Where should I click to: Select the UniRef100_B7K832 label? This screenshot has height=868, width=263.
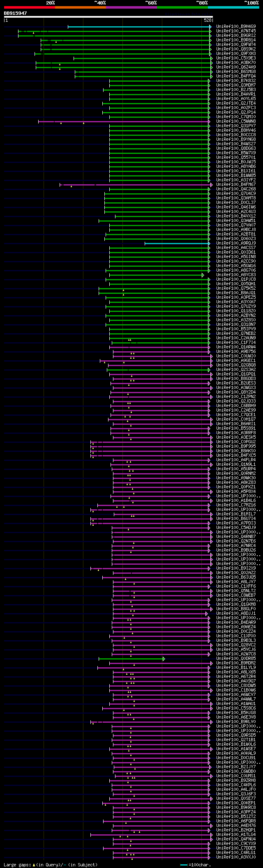236,81
